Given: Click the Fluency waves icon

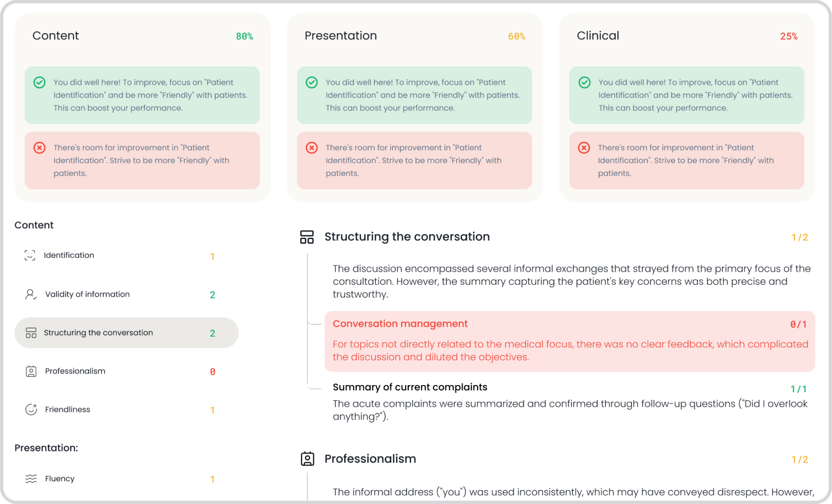Looking at the screenshot, I should (31, 479).
